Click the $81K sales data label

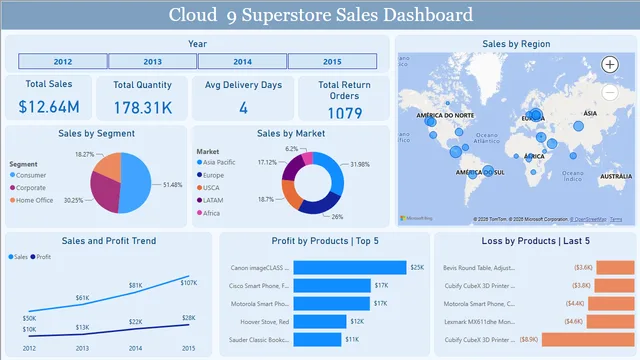[x=136, y=285]
